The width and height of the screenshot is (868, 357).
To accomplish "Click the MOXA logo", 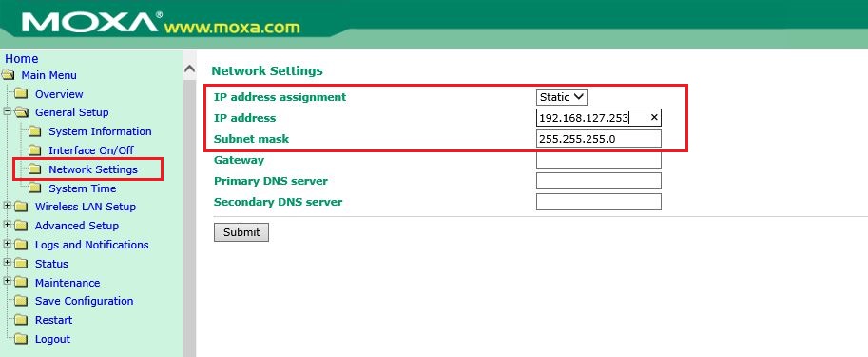I will [90, 23].
